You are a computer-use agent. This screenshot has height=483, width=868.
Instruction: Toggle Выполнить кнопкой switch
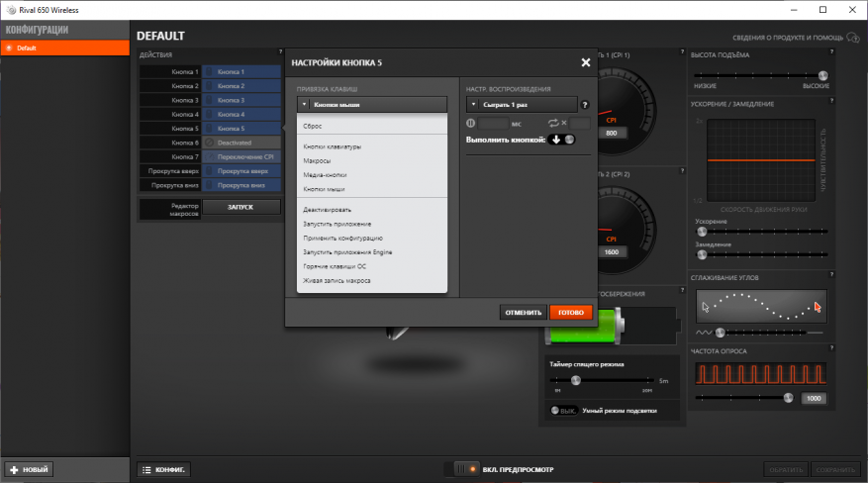point(562,140)
